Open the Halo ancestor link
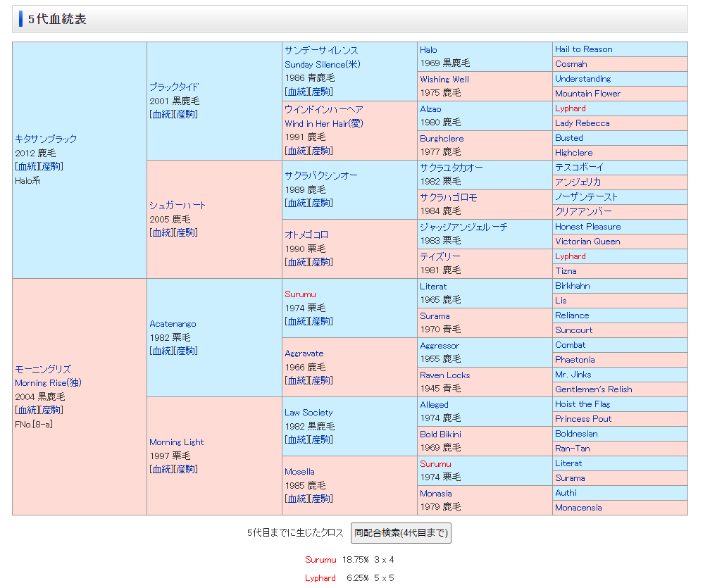The width and height of the screenshot is (710, 588). pos(428,50)
